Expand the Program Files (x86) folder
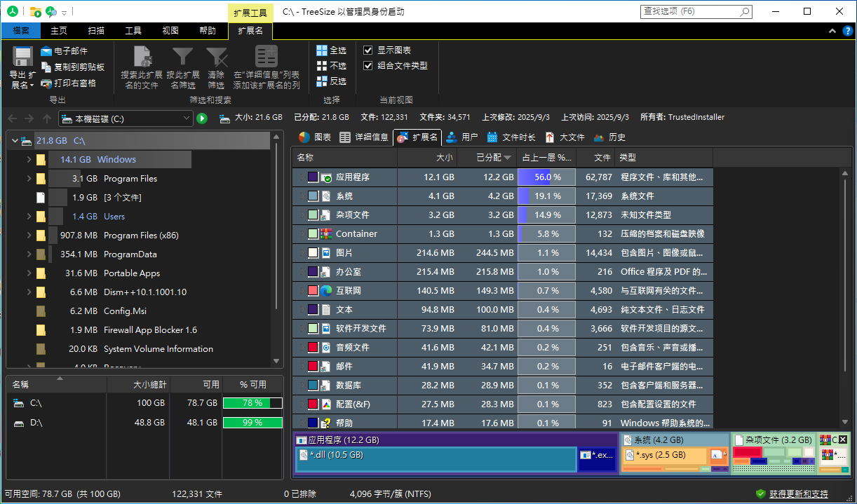 coord(29,236)
